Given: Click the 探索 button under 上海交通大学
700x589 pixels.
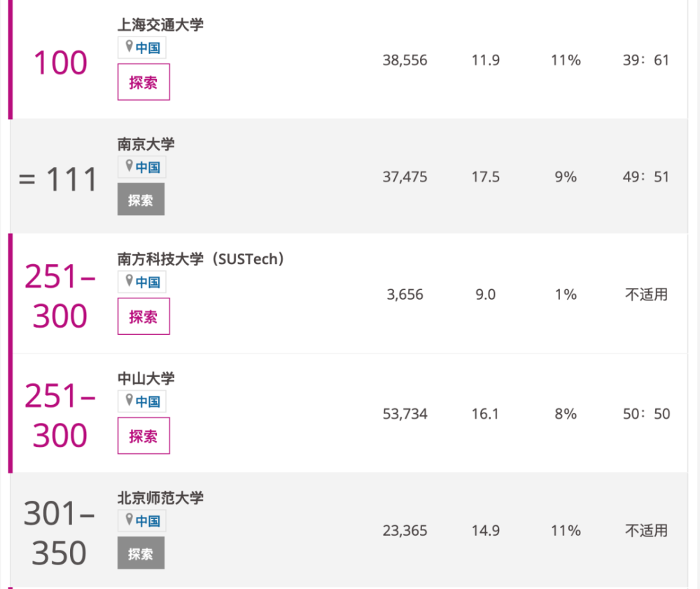Looking at the screenshot, I should (x=143, y=82).
